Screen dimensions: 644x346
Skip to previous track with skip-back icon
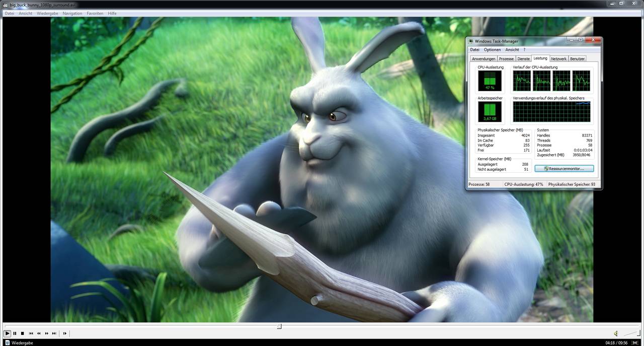coord(31,333)
